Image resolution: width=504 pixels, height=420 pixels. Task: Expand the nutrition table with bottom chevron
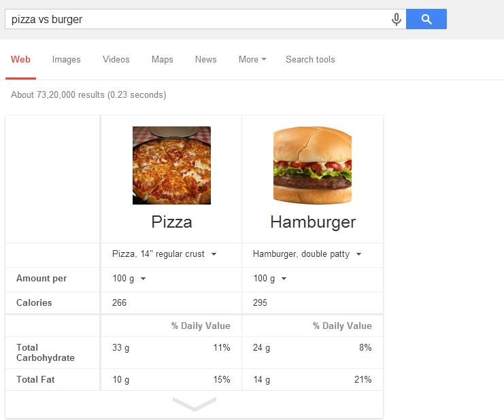coord(194,404)
